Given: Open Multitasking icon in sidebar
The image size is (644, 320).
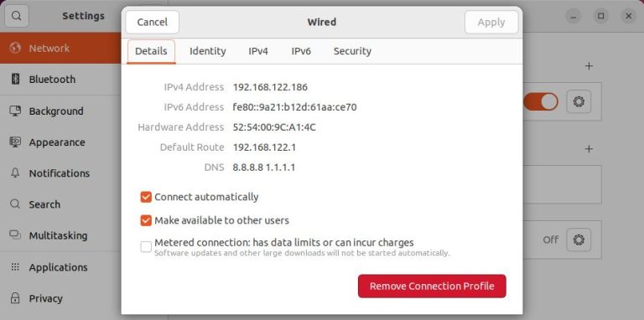Looking at the screenshot, I should pyautogui.click(x=16, y=235).
